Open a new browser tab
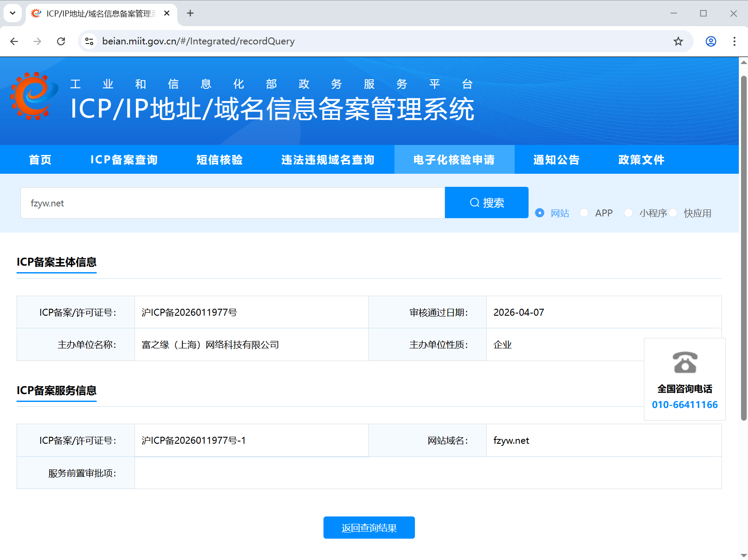This screenshot has width=748, height=560. coord(190,13)
